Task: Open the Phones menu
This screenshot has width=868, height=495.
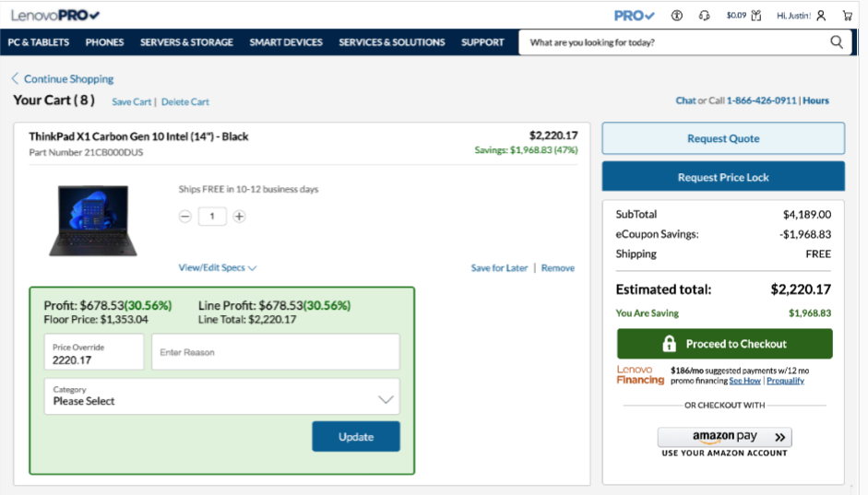Action: [x=104, y=42]
